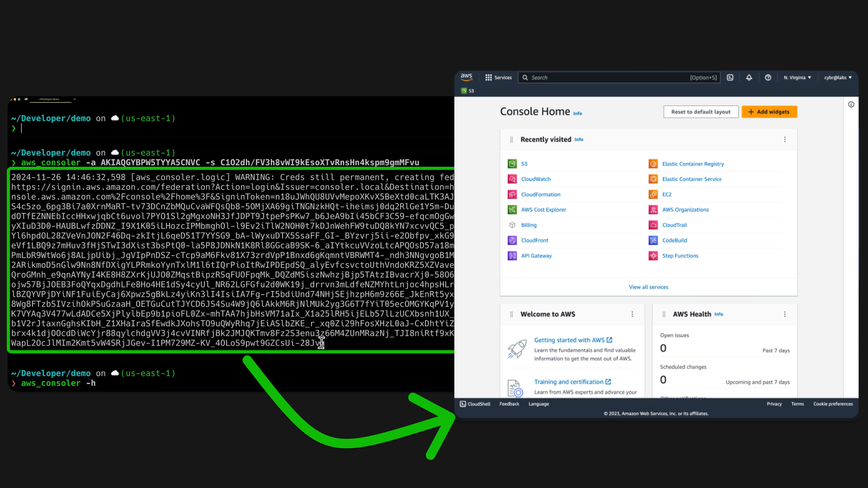Click the rocket icon beside Getting started
Screen dimensions: 868x488
(517, 349)
